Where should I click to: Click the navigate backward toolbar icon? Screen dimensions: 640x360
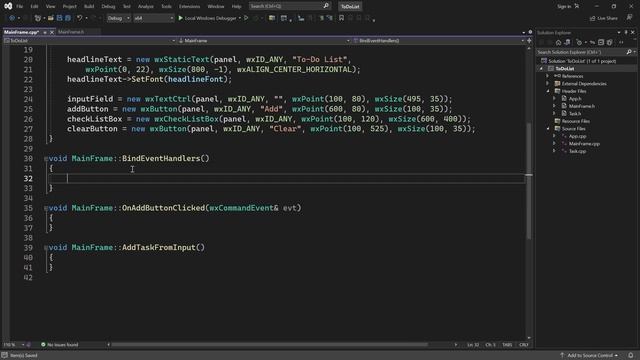pos(12,18)
